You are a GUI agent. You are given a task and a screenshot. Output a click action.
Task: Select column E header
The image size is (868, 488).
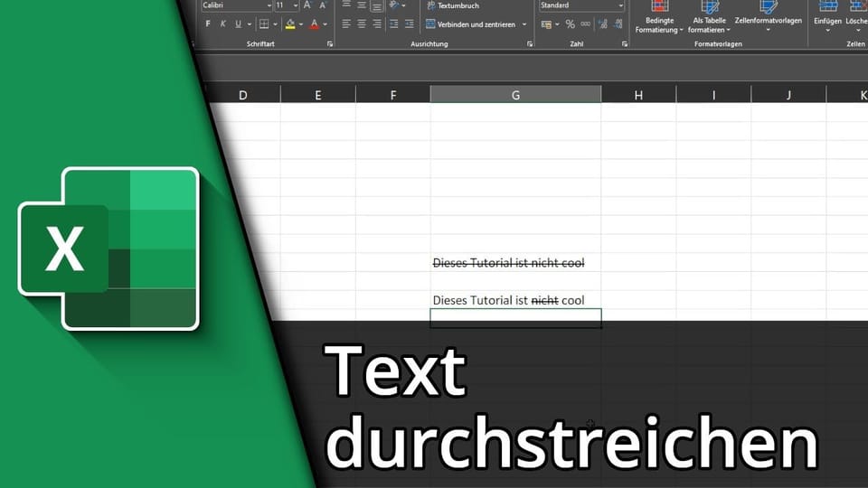pyautogui.click(x=317, y=95)
